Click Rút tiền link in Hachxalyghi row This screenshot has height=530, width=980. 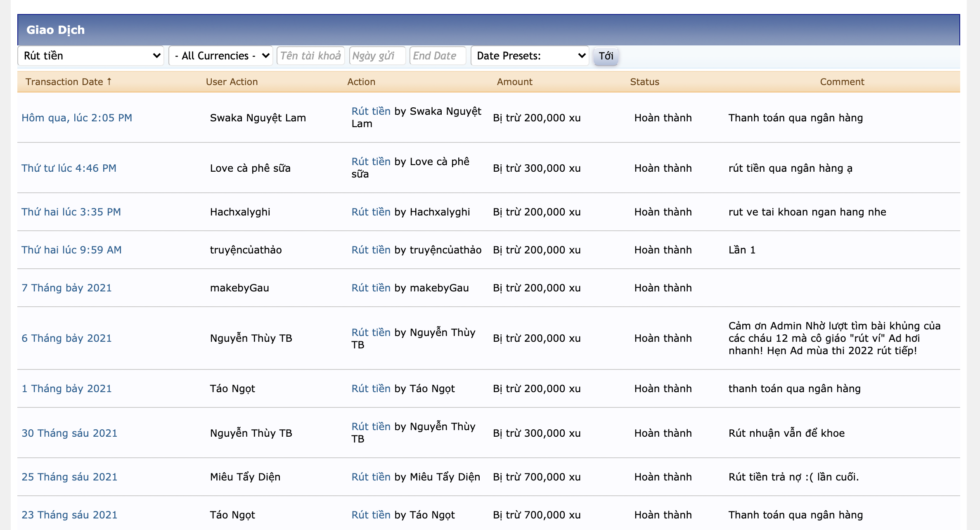[x=371, y=212]
